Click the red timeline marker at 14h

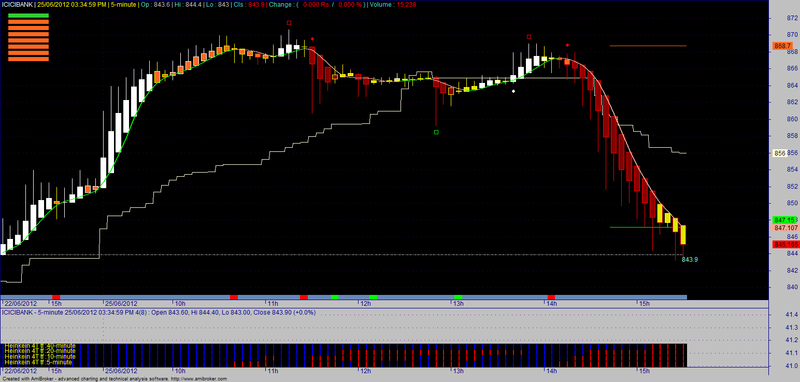(551, 297)
